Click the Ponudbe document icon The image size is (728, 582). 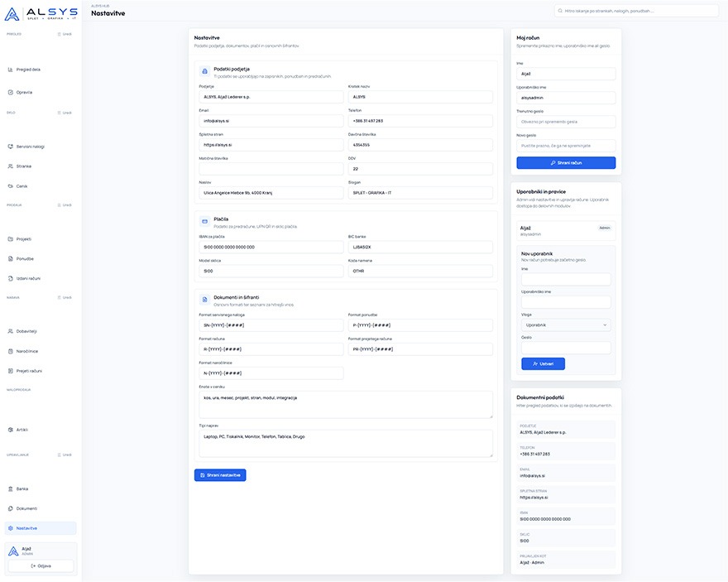click(10, 259)
